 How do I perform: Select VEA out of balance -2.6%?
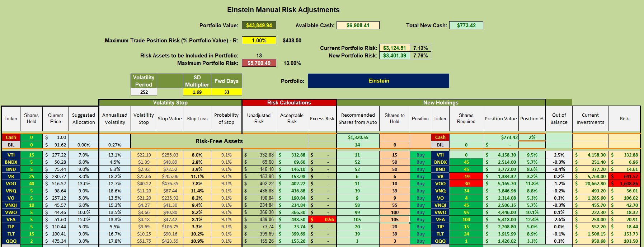[x=559, y=219]
